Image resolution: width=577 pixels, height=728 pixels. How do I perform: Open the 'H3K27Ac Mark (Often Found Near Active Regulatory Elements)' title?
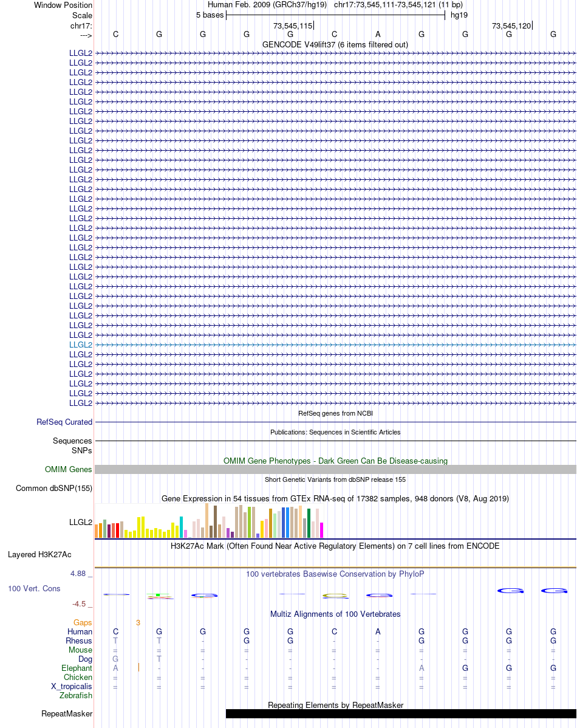pyautogui.click(x=335, y=546)
